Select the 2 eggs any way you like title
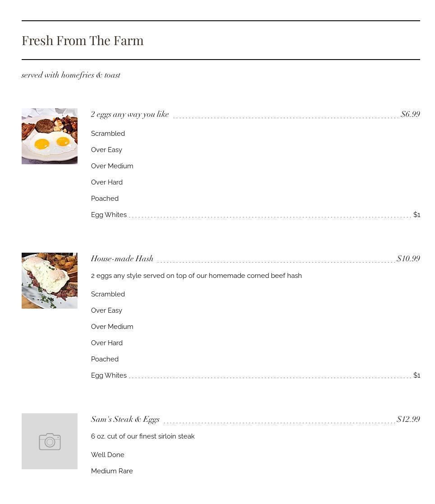This screenshot has width=435, height=504. 130,115
